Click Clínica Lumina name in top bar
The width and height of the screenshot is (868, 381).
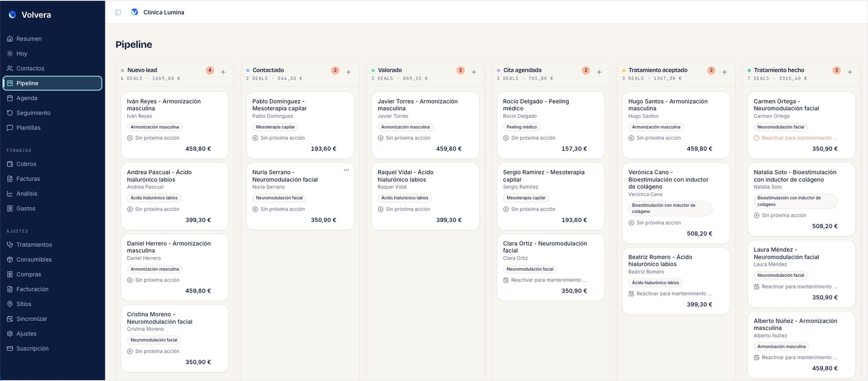coord(164,12)
